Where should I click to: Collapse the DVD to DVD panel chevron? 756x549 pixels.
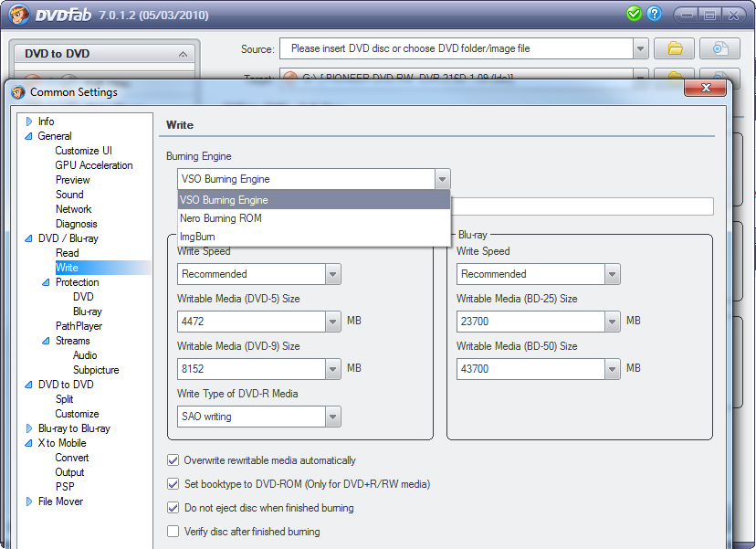182,55
